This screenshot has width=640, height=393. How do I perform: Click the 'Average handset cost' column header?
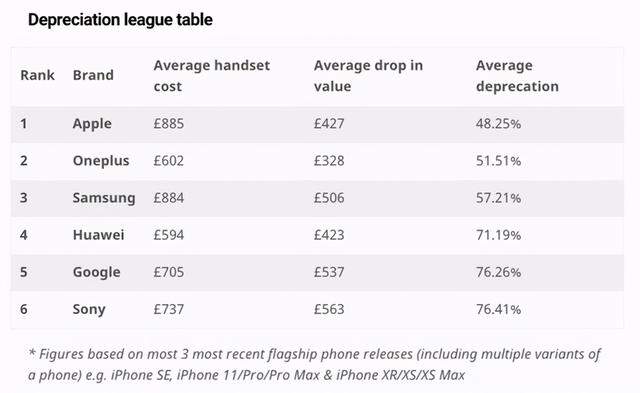coord(211,76)
